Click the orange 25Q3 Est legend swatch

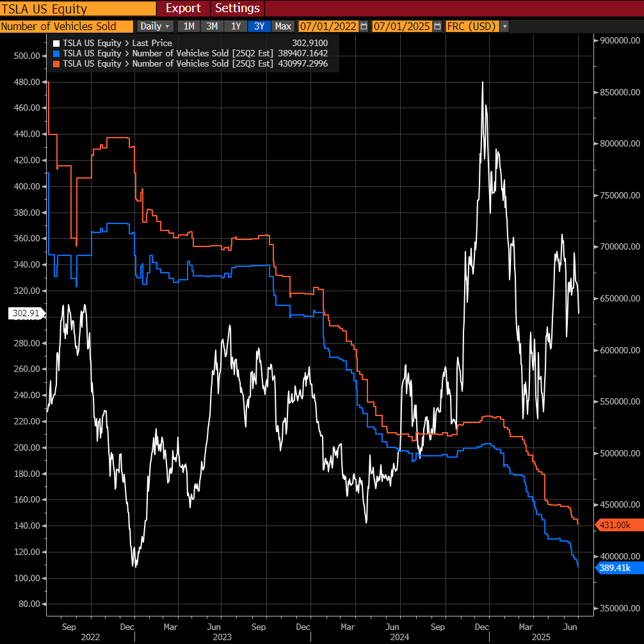coord(56,64)
